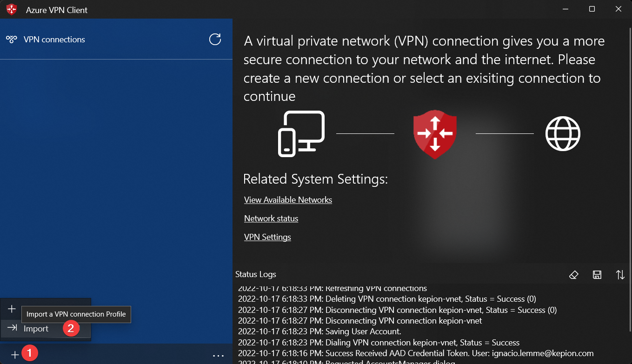Save the status logs using disk icon
This screenshot has height=364, width=632.
click(x=597, y=275)
